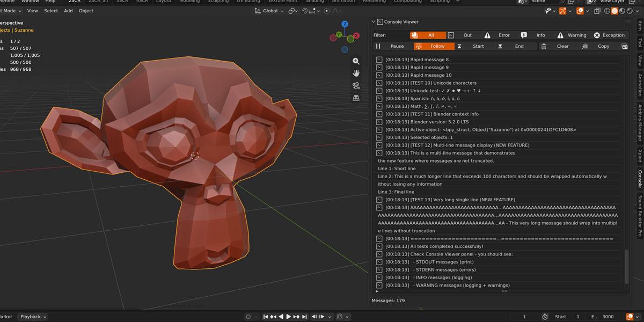Open the Playback dropdown in the timeline
The width and height of the screenshot is (644, 322).
33,317
